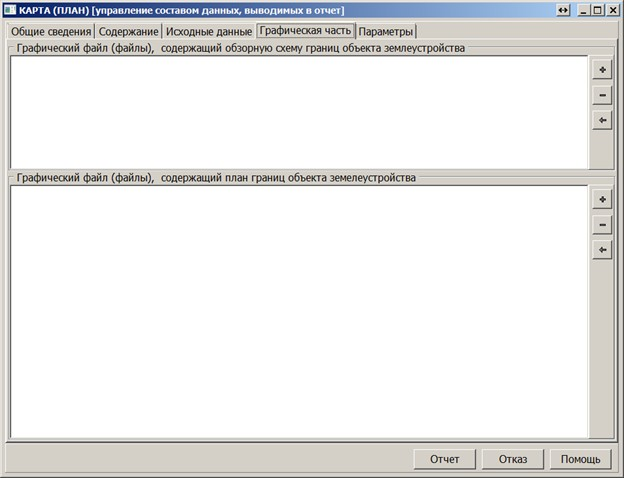This screenshot has height=478, width=624.
Task: Select the Графическая часть tab
Action: [x=305, y=30]
